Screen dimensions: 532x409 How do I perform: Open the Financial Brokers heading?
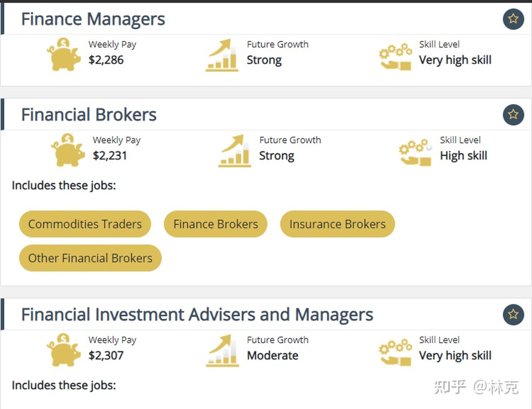click(x=89, y=115)
